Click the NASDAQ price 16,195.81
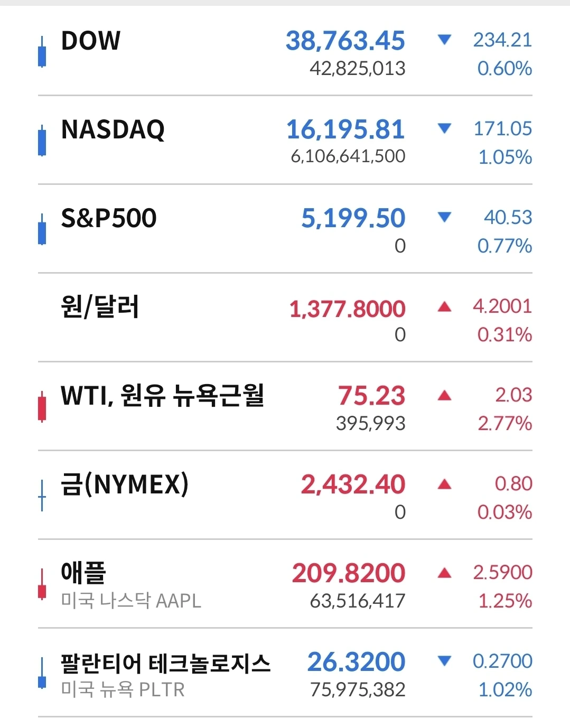The width and height of the screenshot is (570, 728). tap(345, 129)
